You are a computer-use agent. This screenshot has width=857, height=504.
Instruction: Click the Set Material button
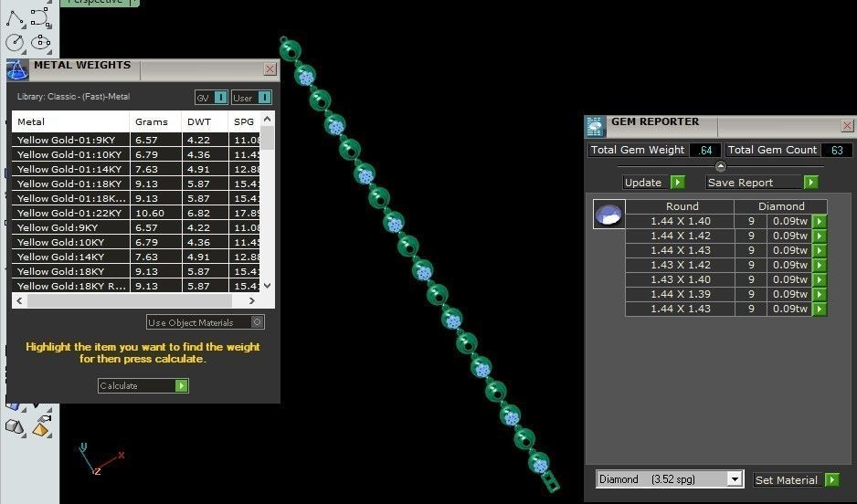796,480
